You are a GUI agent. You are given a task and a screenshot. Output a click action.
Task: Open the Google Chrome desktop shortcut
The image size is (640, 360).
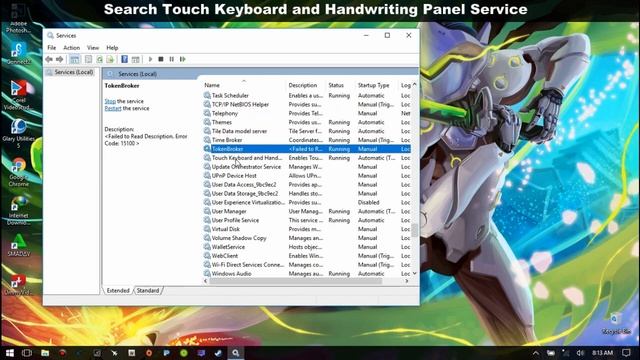[x=18, y=172]
